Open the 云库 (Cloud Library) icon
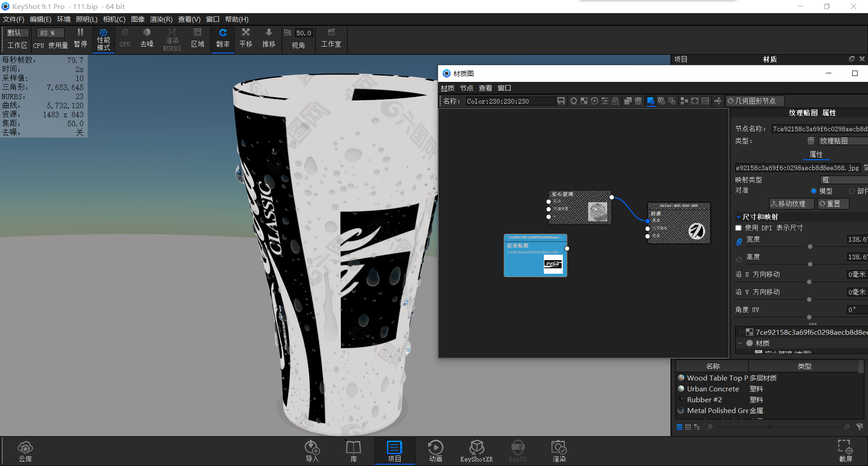868x466 pixels. (25, 450)
